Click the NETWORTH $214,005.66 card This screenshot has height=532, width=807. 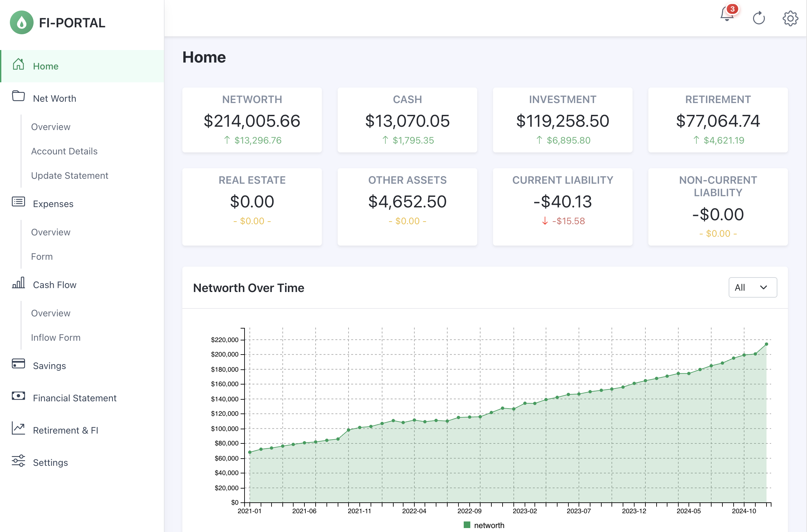click(x=252, y=120)
